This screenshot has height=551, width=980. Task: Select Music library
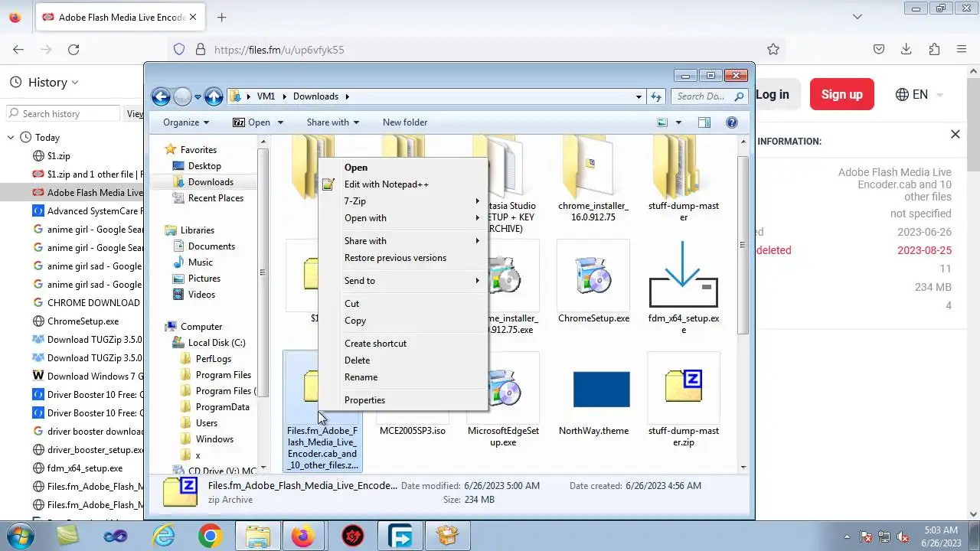click(200, 262)
